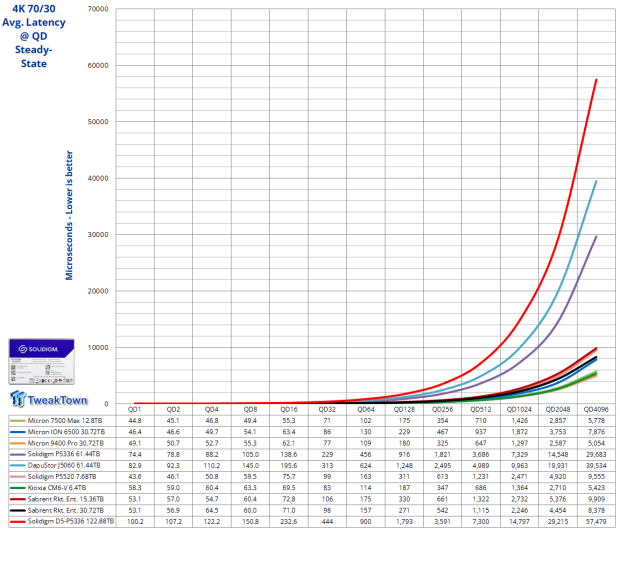
Task: Click the 100.2 value in the D5-P5336 row
Action: [x=135, y=521]
